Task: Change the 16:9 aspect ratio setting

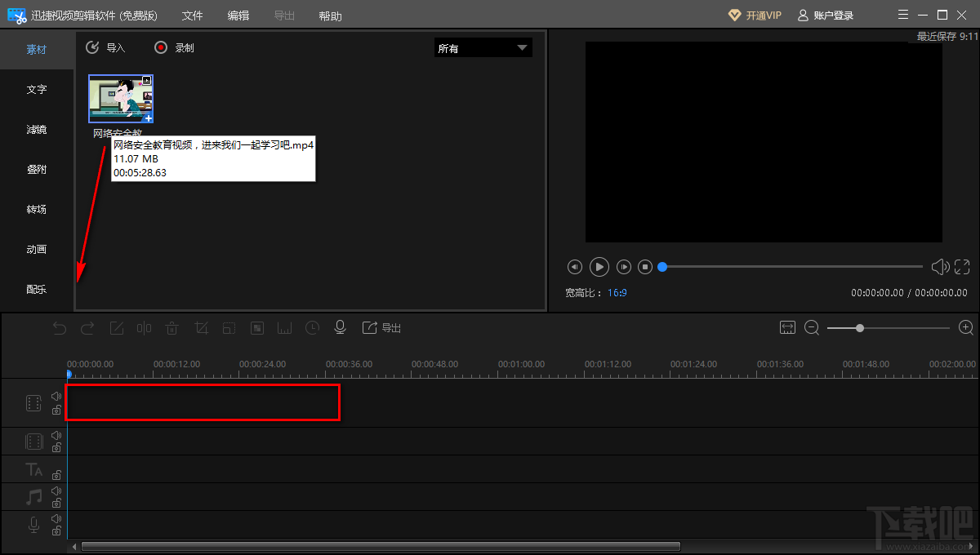Action: point(617,292)
